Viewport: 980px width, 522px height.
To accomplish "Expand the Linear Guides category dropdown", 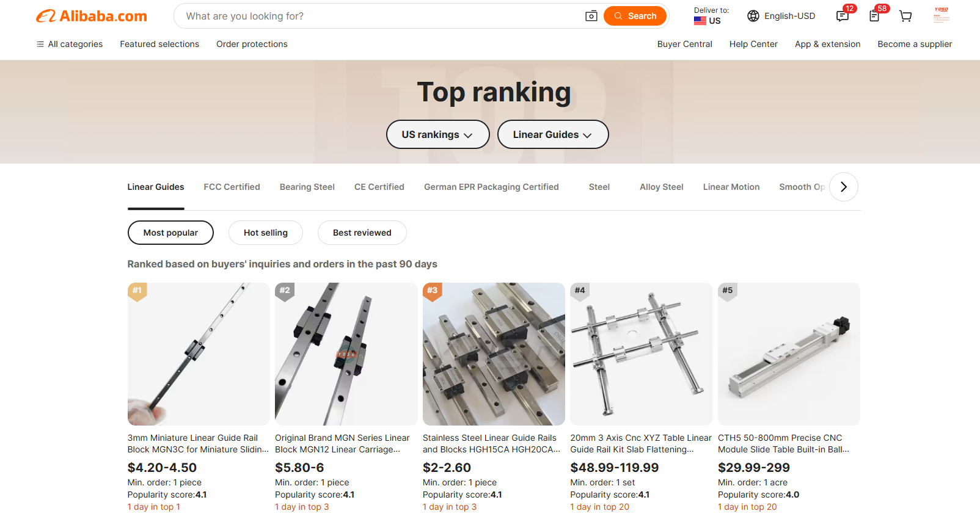I will (x=552, y=134).
